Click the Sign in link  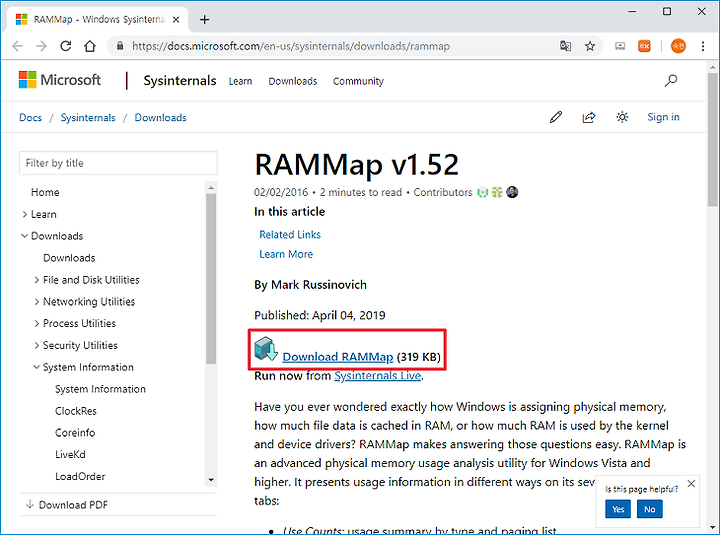(663, 117)
